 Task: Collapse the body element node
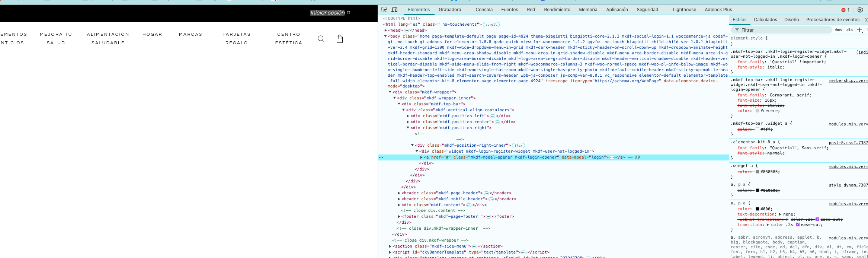point(385,36)
